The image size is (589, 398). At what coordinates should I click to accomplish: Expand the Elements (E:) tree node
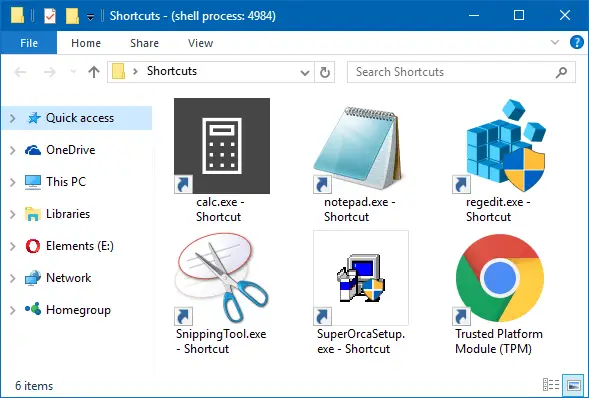click(13, 246)
